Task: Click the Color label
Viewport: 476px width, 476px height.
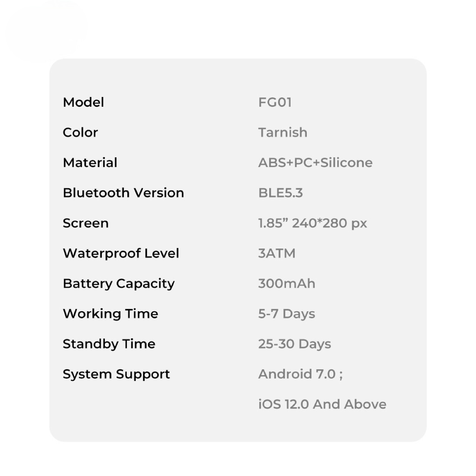Action: point(80,132)
